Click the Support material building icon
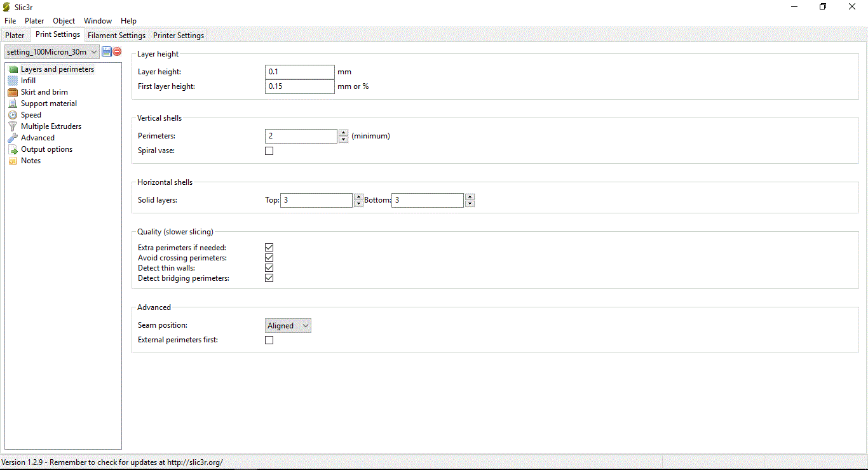This screenshot has width=868, height=470. pos(13,104)
